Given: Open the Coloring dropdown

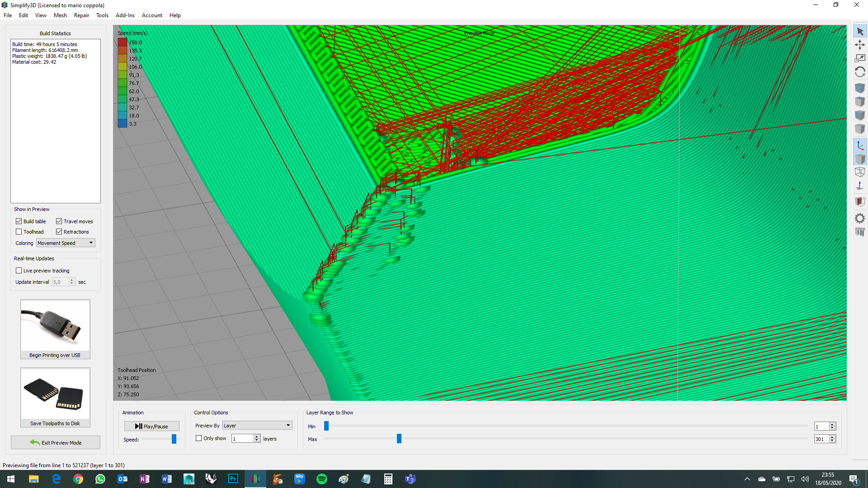Looking at the screenshot, I should (x=66, y=243).
